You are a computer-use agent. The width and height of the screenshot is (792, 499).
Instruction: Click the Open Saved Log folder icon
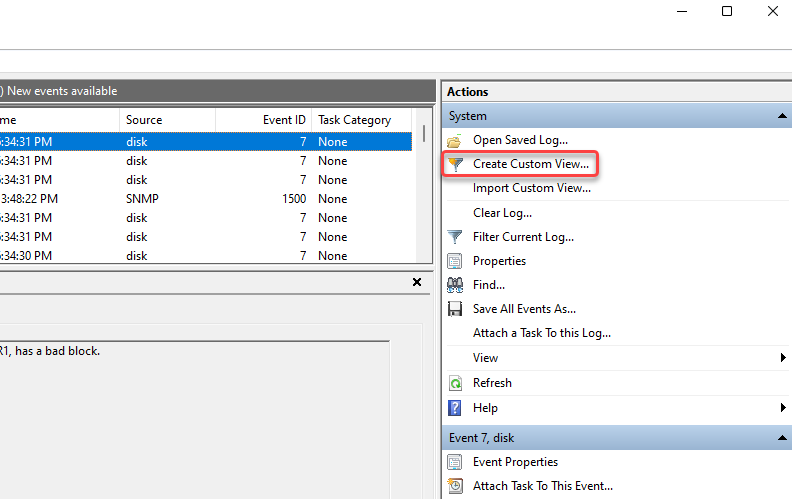click(455, 140)
